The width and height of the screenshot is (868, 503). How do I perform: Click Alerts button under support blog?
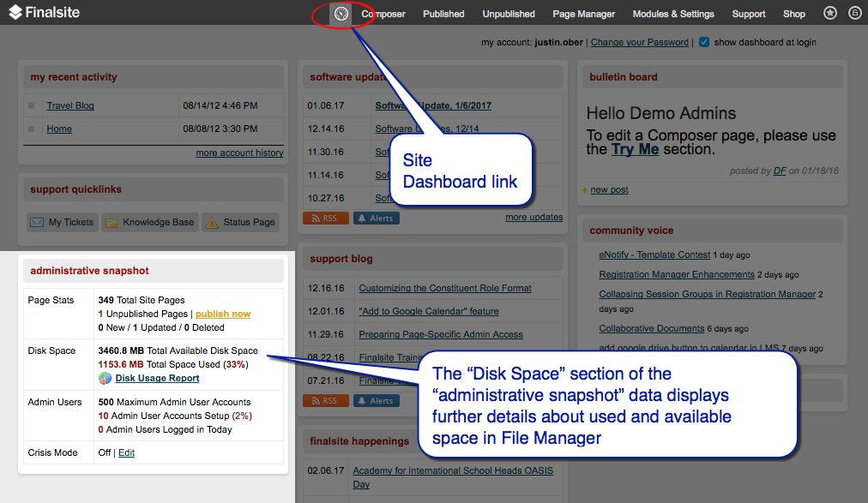[377, 401]
